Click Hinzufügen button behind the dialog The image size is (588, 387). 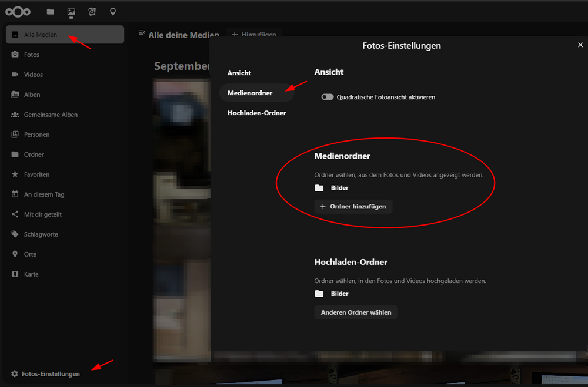coord(254,33)
